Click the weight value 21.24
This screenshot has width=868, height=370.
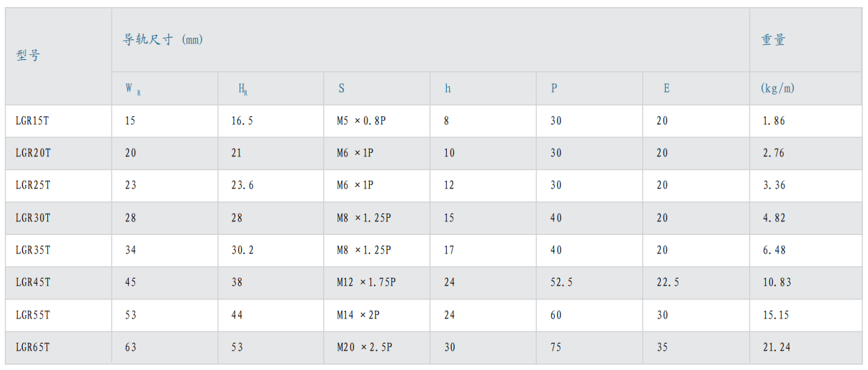(776, 347)
